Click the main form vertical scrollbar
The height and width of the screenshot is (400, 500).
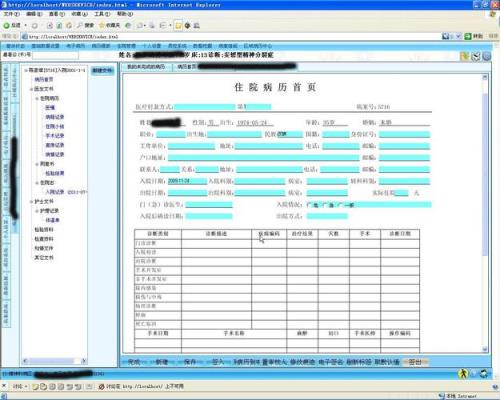pyautogui.click(x=485, y=213)
